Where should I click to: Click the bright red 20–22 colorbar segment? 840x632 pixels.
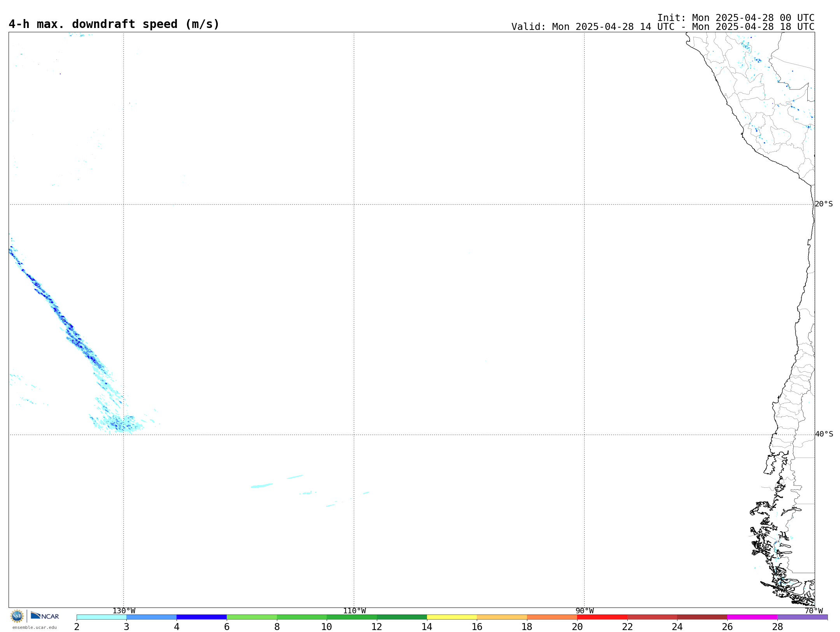tap(602, 617)
